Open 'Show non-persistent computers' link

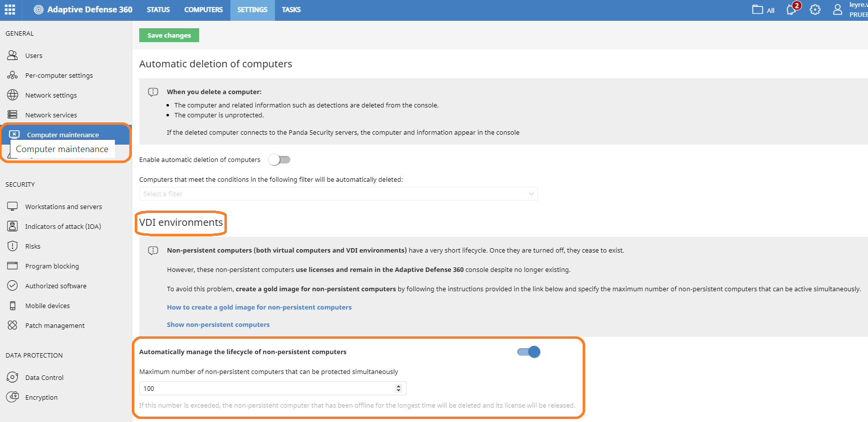point(218,324)
